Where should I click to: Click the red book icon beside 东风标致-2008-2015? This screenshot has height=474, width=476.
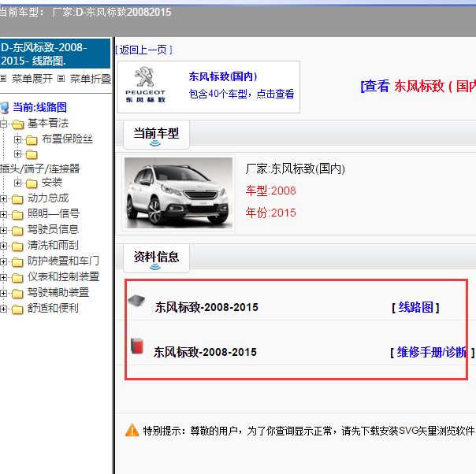click(137, 346)
